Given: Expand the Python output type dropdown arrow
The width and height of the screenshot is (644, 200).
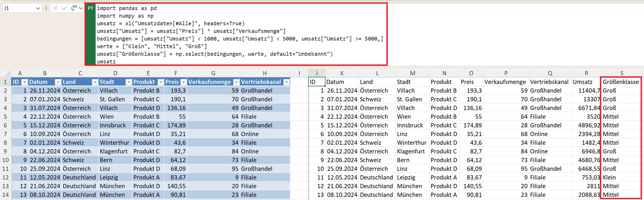Looking at the screenshot, I should [81, 8].
